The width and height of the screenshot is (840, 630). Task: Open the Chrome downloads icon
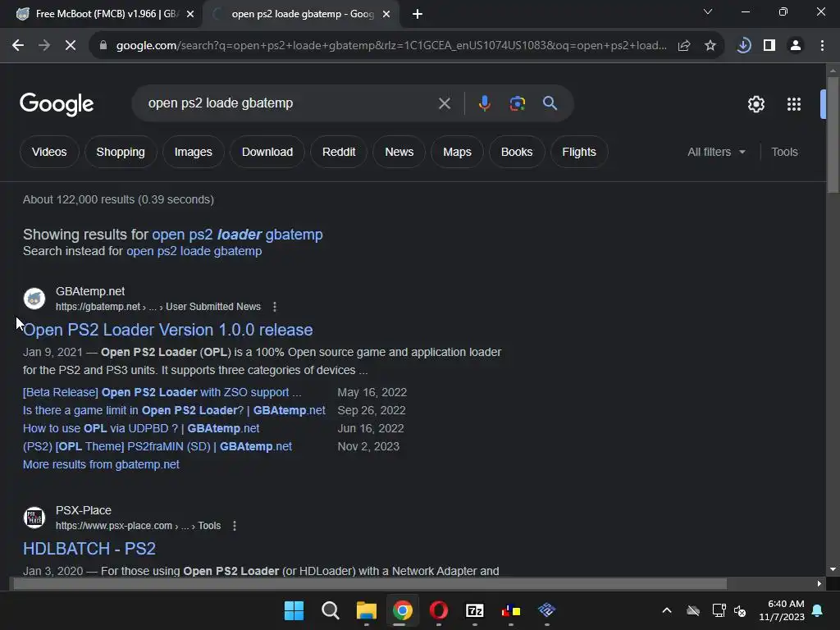coord(743,46)
